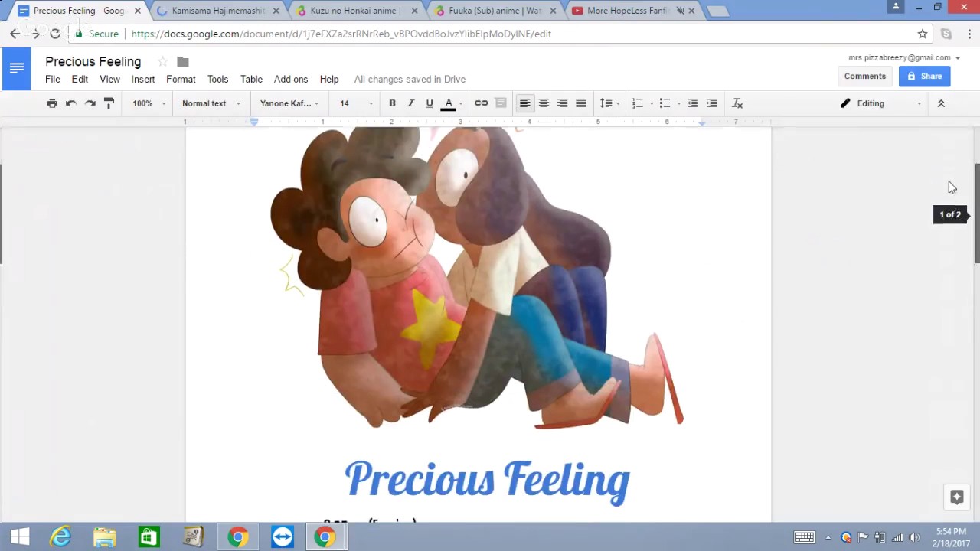
Task: Open the 100% zoom dropdown
Action: click(x=149, y=103)
